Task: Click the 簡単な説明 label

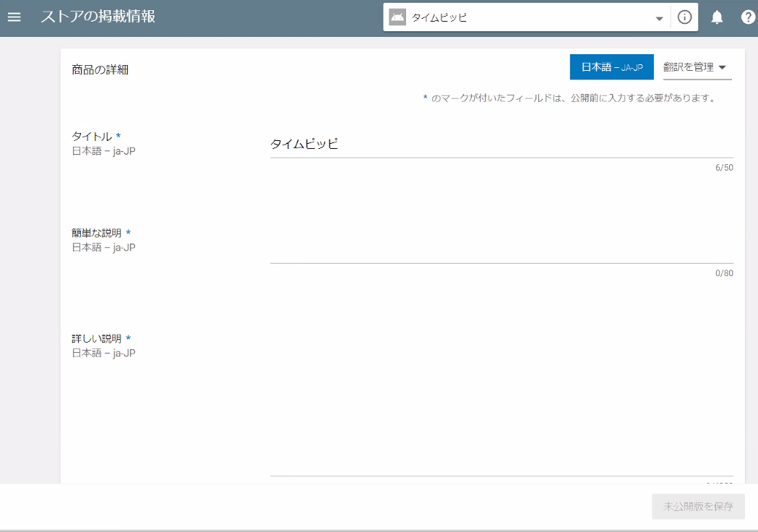Action: coord(97,233)
